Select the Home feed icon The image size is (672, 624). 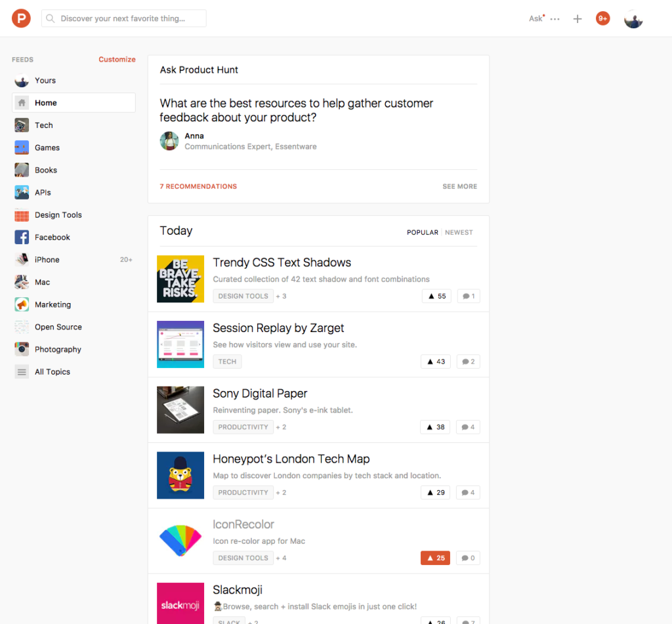(22, 103)
